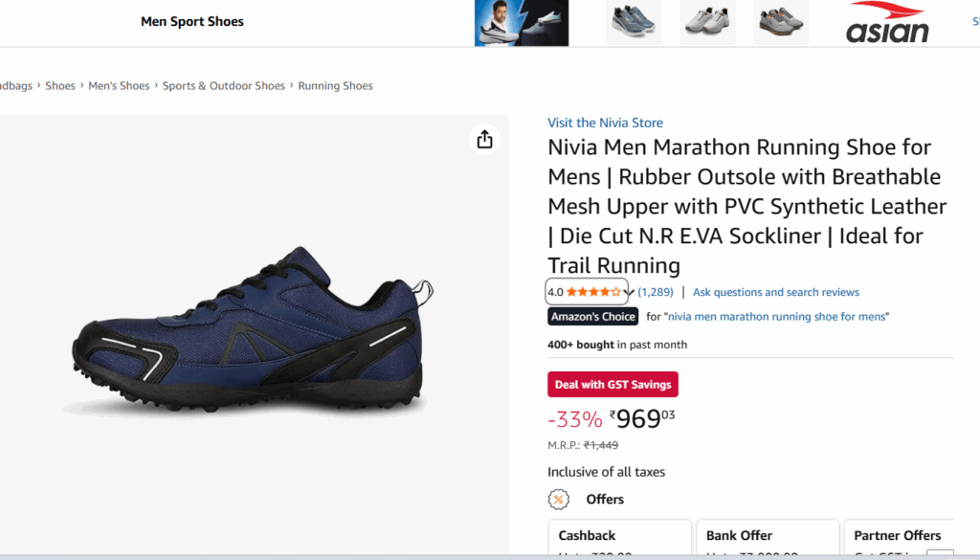Click Ask questions and search reviews

[775, 292]
